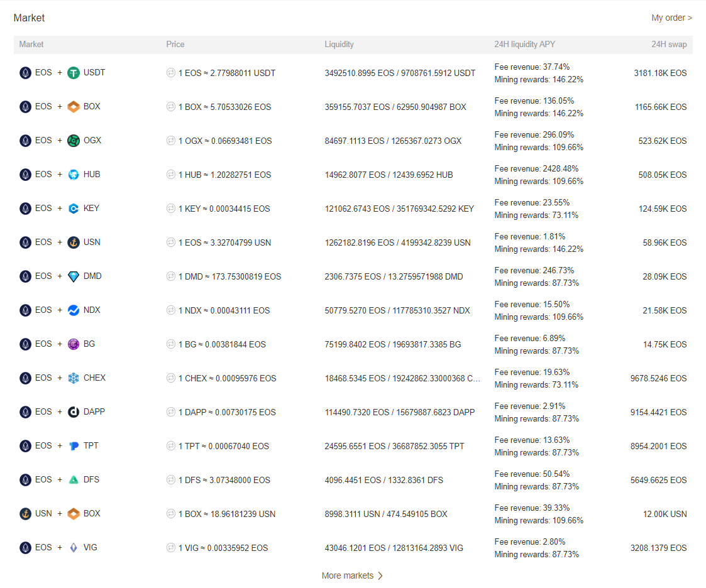Select the USDT market label
Screen dimensions: 706x588
point(94,72)
